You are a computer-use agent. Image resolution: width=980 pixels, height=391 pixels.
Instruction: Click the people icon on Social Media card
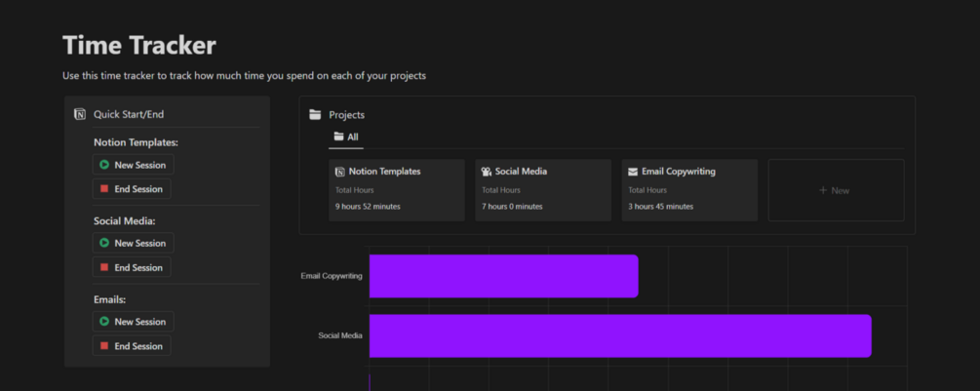point(487,172)
